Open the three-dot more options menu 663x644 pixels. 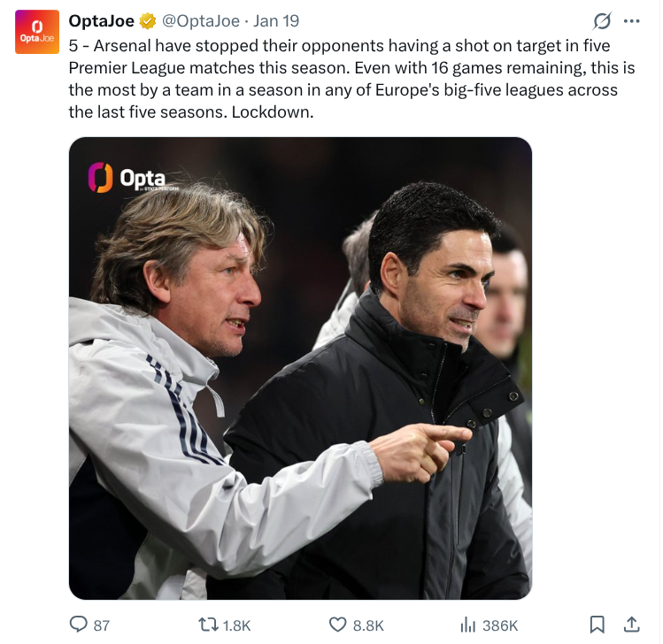coord(631,20)
